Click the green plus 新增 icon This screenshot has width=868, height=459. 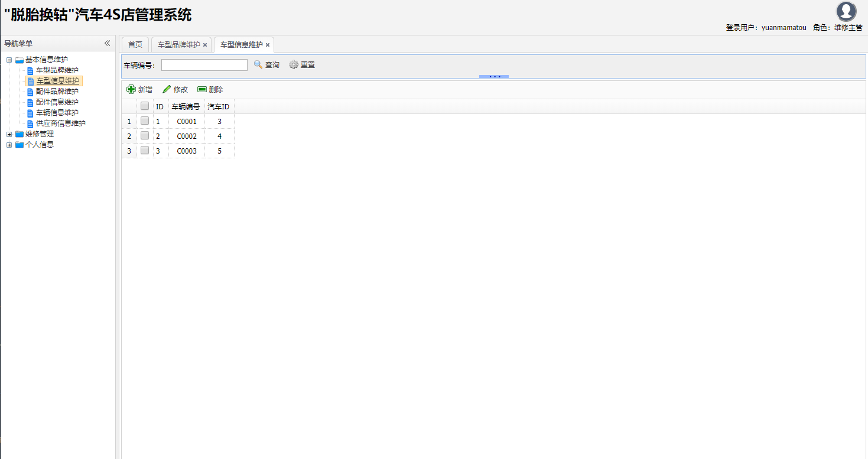click(x=131, y=89)
